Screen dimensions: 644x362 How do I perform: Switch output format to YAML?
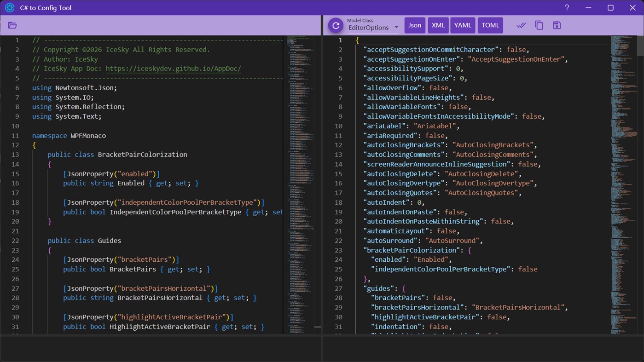tap(463, 25)
